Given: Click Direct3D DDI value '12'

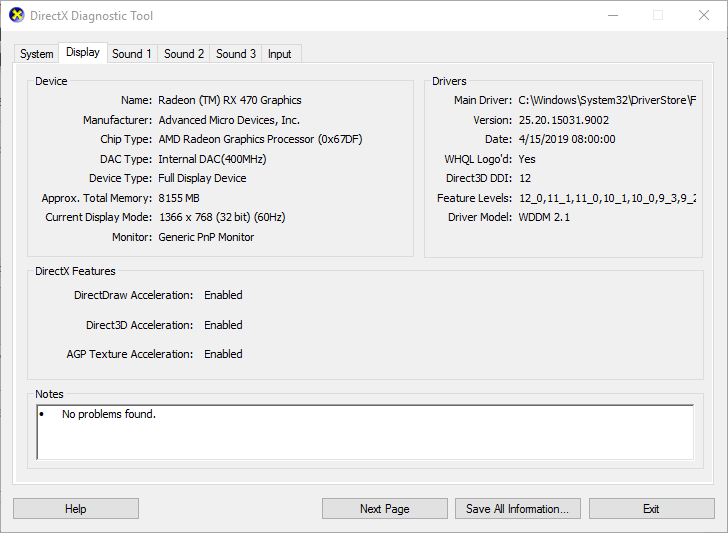Looking at the screenshot, I should click(x=525, y=178).
